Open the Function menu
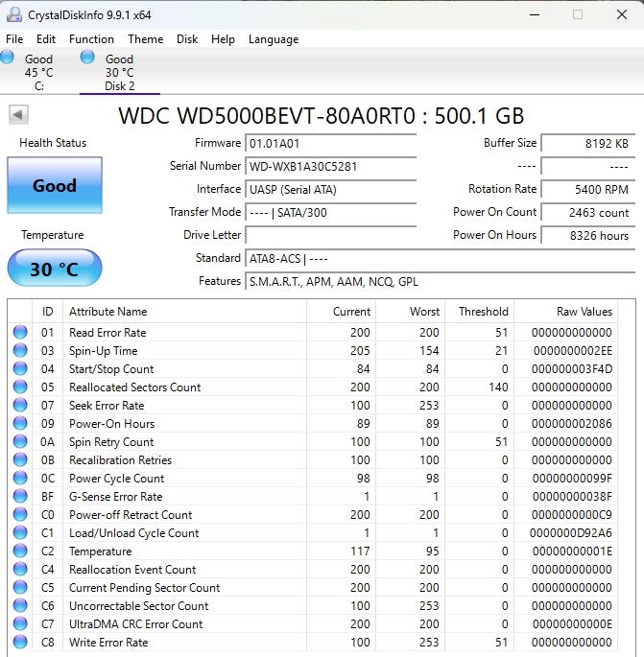644x657 pixels. [x=91, y=39]
